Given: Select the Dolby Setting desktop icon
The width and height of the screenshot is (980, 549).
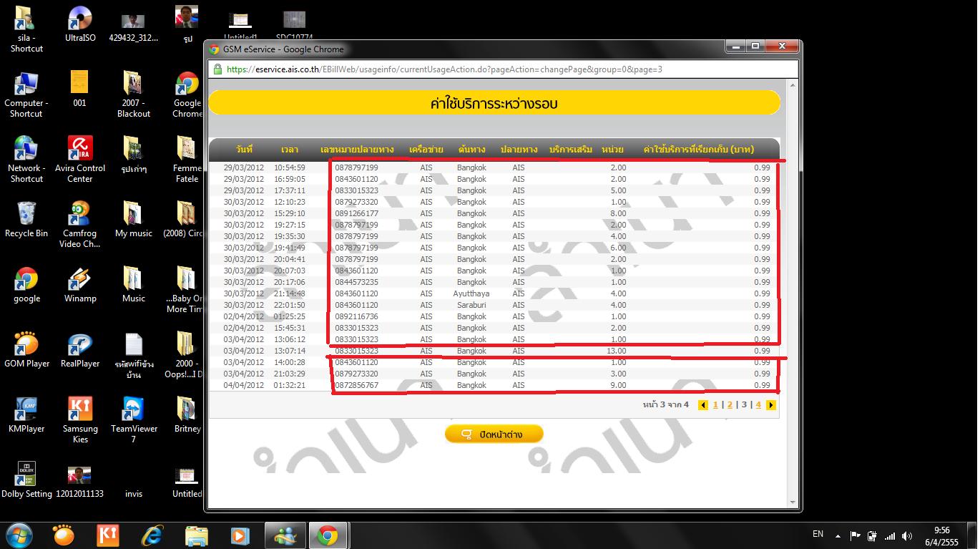Looking at the screenshot, I should 26,480.
